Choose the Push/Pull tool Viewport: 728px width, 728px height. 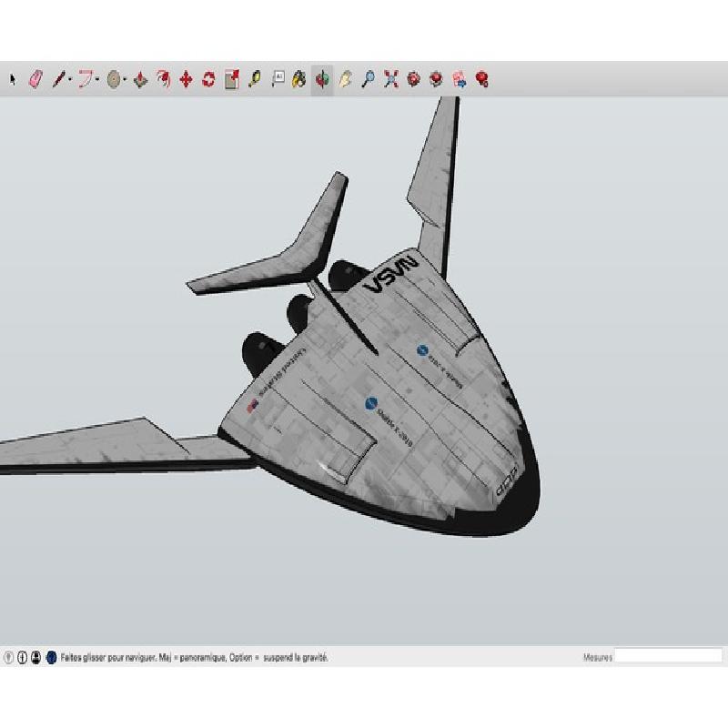pos(140,80)
